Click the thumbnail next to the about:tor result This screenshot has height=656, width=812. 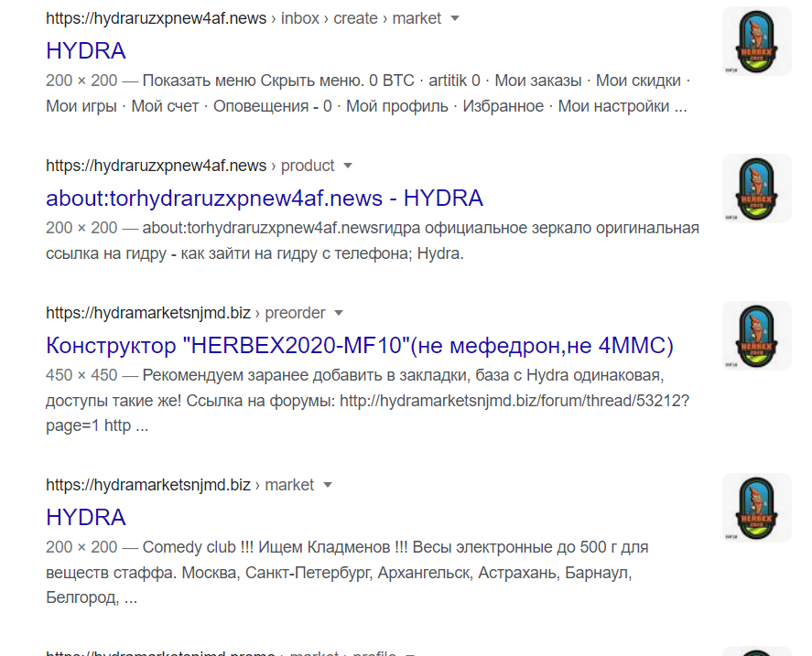click(756, 189)
